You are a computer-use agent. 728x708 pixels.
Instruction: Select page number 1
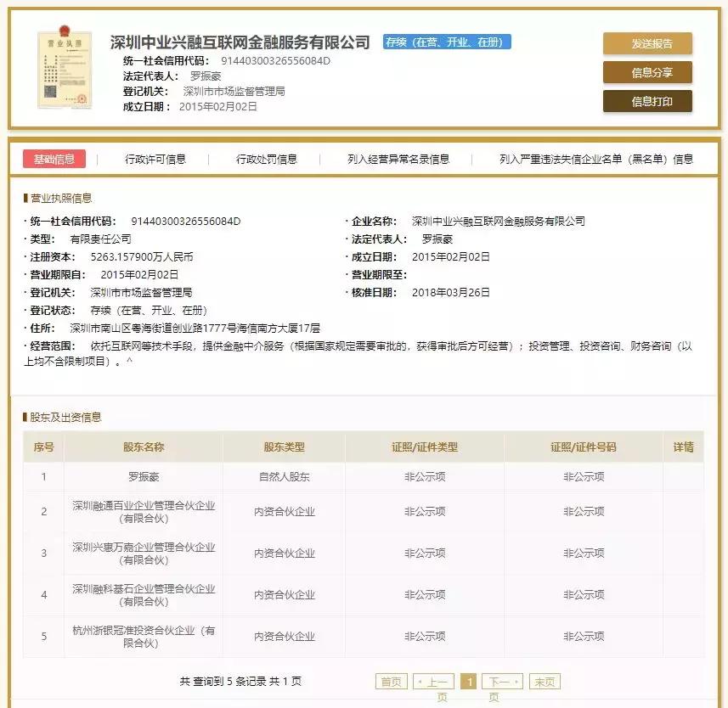[470, 680]
